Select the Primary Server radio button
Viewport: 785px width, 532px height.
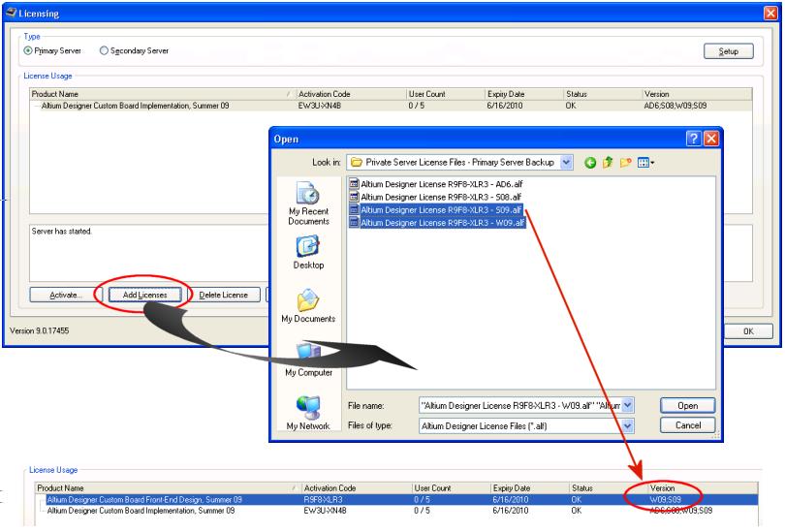click(28, 50)
